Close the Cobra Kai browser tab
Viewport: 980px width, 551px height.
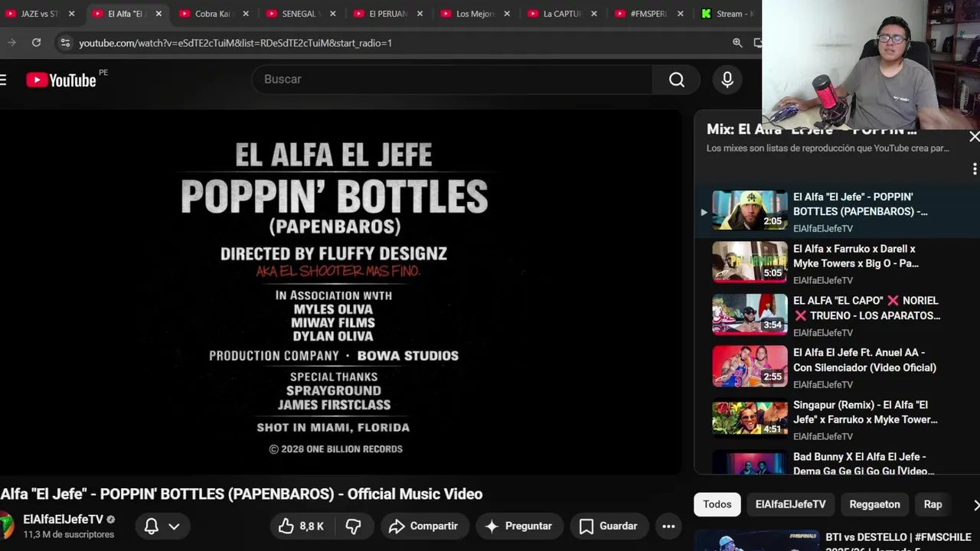(246, 14)
